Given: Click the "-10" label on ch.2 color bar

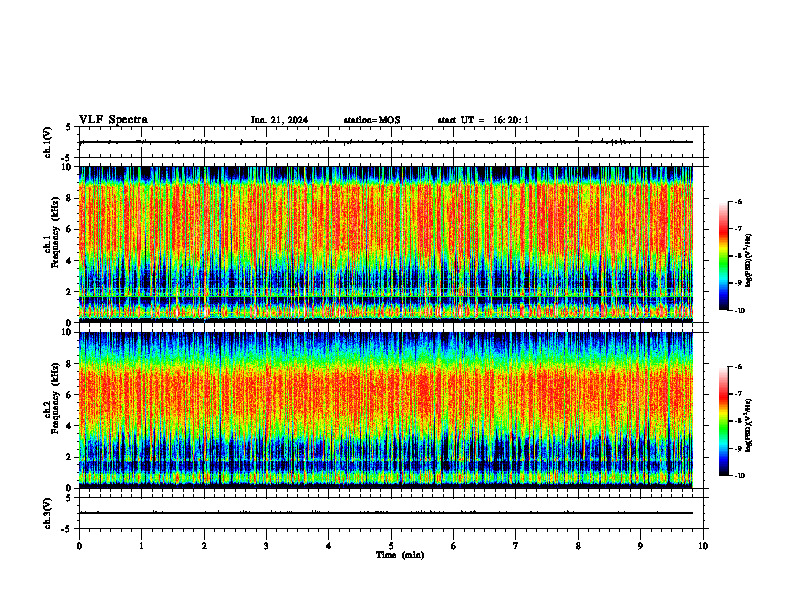Looking at the screenshot, I should 739,476.
